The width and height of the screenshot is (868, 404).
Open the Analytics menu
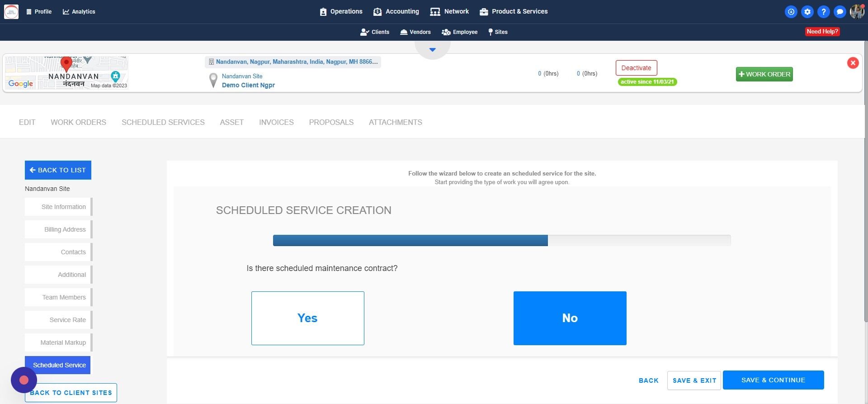tap(79, 12)
